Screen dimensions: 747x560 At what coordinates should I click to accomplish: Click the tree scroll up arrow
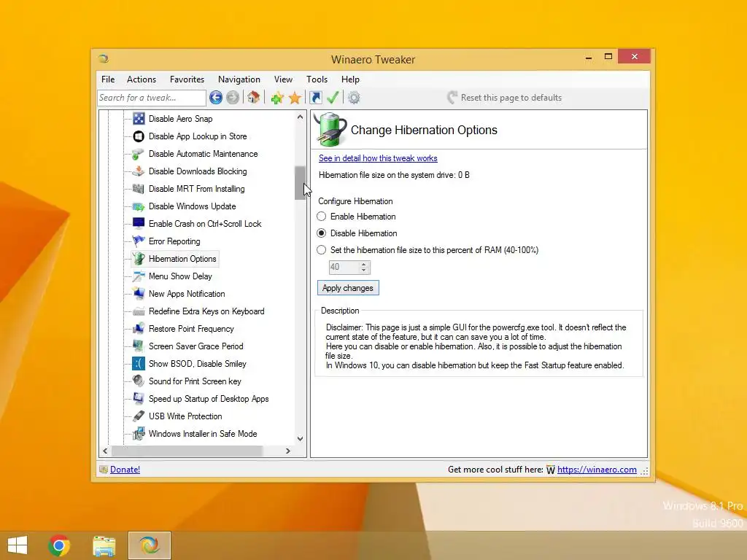pyautogui.click(x=300, y=117)
